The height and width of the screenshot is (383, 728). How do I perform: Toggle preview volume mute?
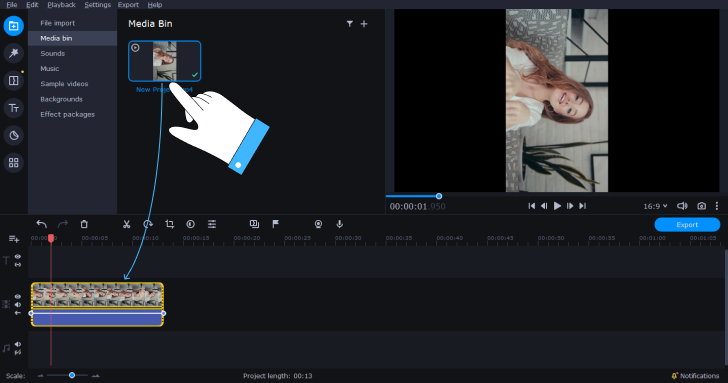coord(682,206)
